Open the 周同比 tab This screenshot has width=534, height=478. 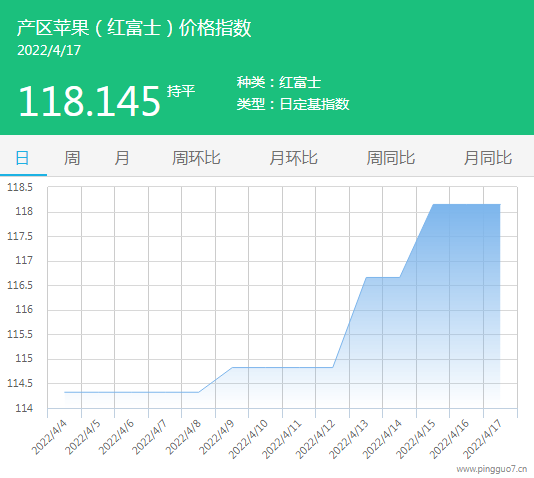(391, 158)
